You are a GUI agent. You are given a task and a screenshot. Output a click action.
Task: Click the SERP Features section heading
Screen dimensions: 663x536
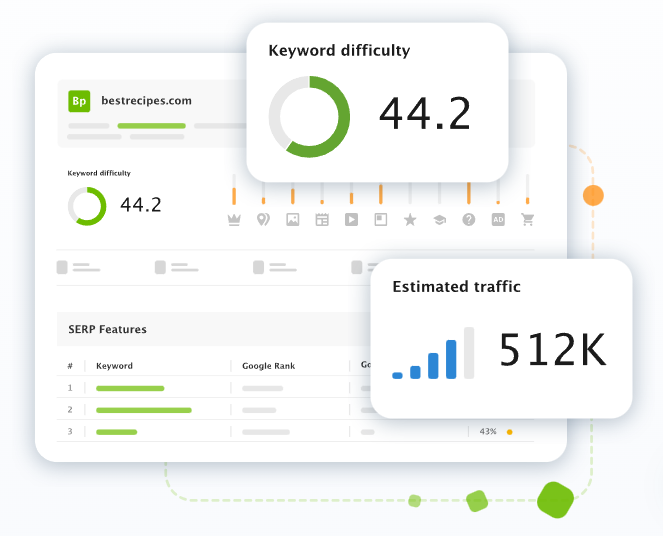107,329
